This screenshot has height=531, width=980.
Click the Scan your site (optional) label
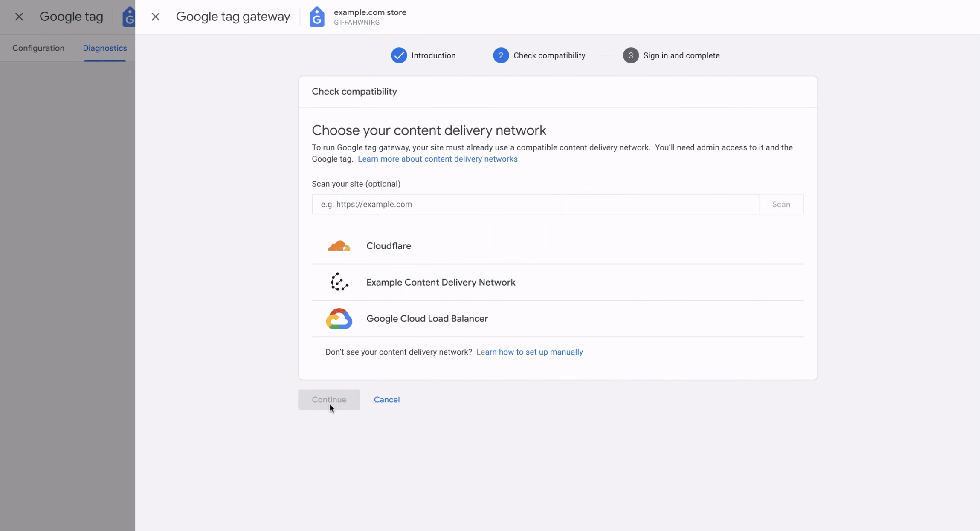(356, 184)
